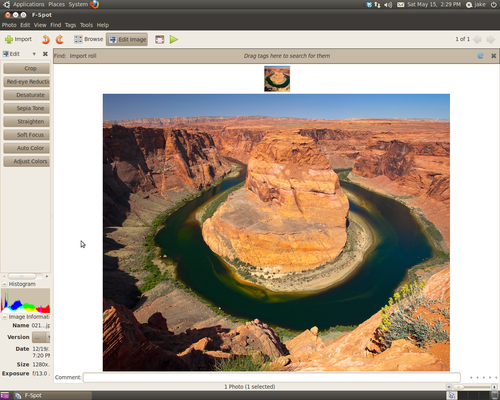The height and width of the screenshot is (400, 500).
Task: Close the Find bar
Action: [x=494, y=56]
